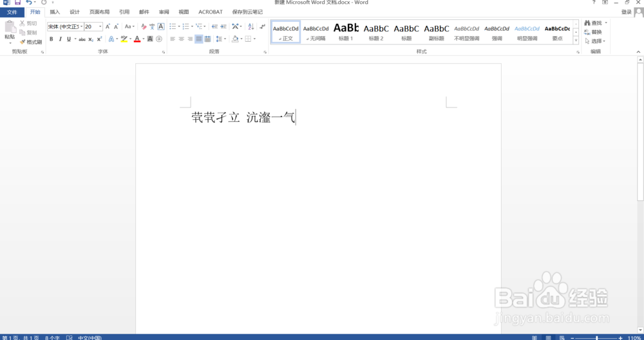This screenshot has width=644, height=340.
Task: Open the multilevel list icon
Action: (199, 26)
